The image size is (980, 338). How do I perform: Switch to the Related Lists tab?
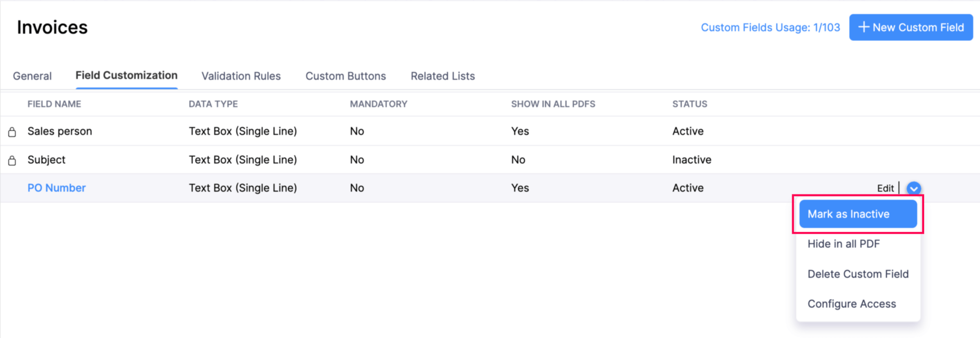[x=443, y=76]
